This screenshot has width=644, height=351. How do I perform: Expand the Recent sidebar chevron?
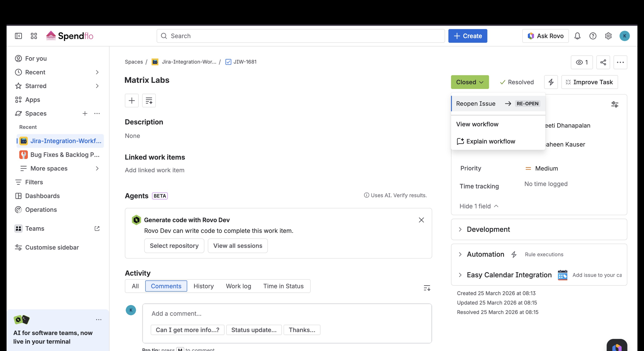tap(97, 72)
